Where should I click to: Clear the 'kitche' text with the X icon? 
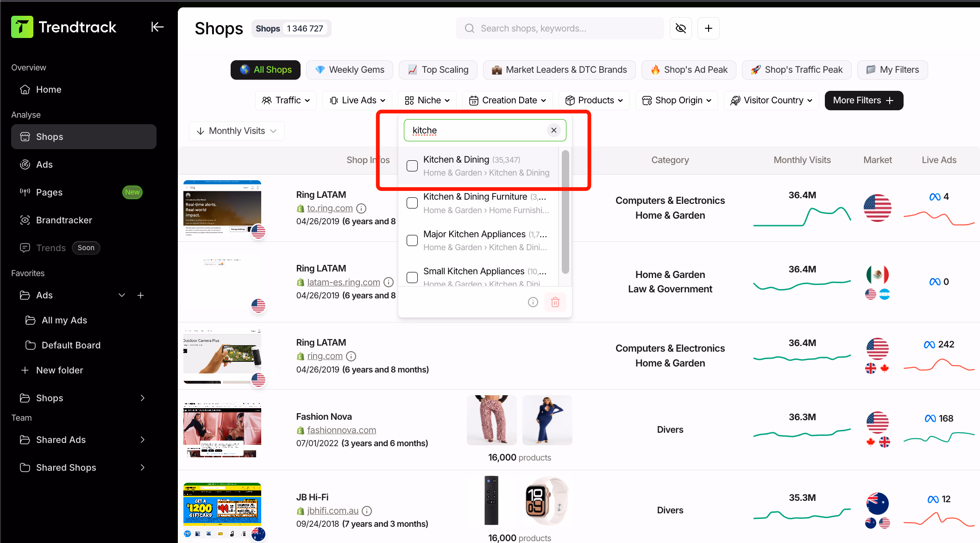tap(554, 130)
